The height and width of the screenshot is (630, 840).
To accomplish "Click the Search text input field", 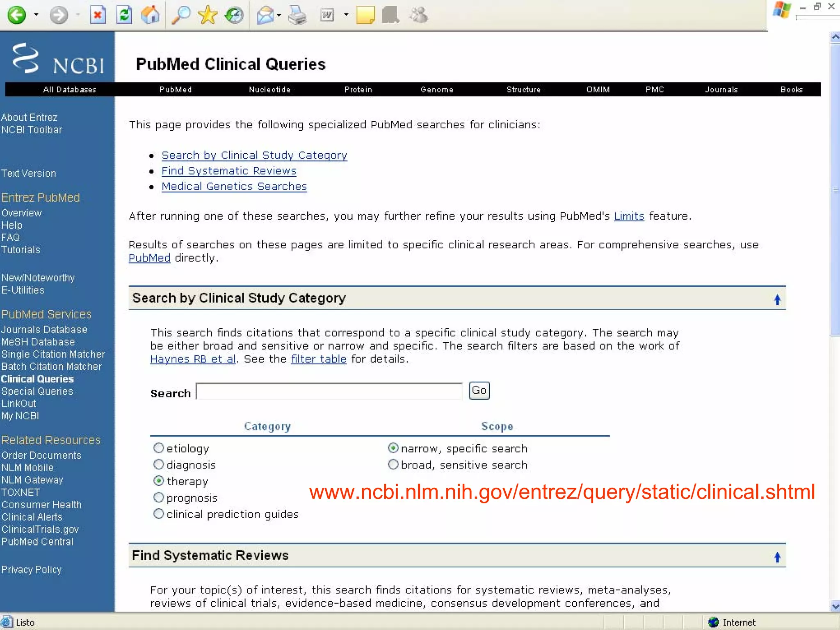I will pos(329,391).
